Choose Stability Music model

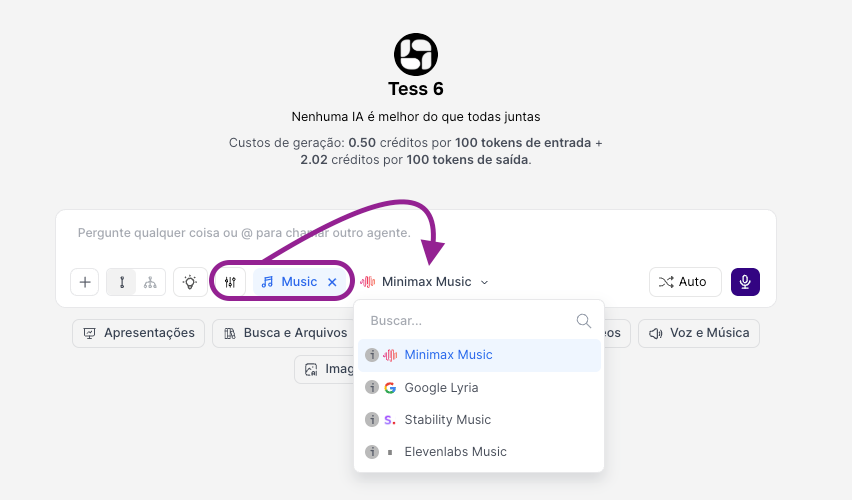(479, 420)
